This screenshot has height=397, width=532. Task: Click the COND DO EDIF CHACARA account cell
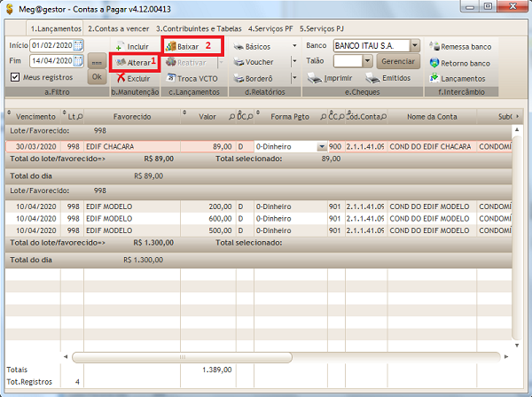(x=430, y=147)
